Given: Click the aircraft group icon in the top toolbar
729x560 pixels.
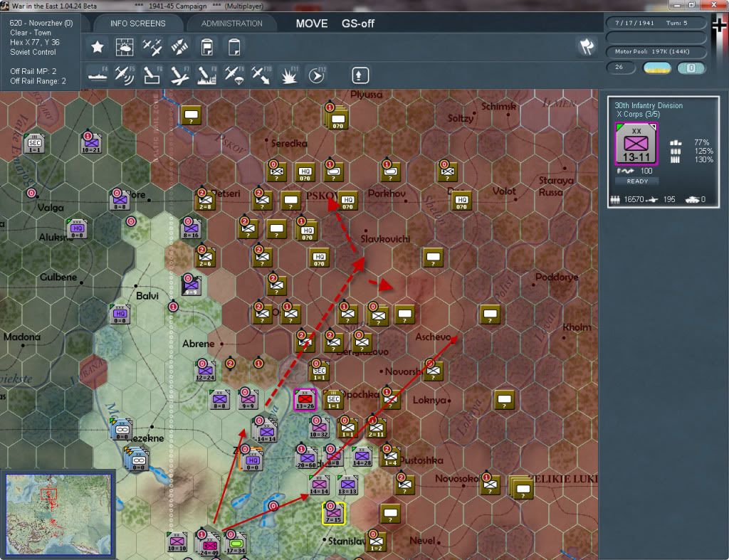Looking at the screenshot, I should (152, 47).
